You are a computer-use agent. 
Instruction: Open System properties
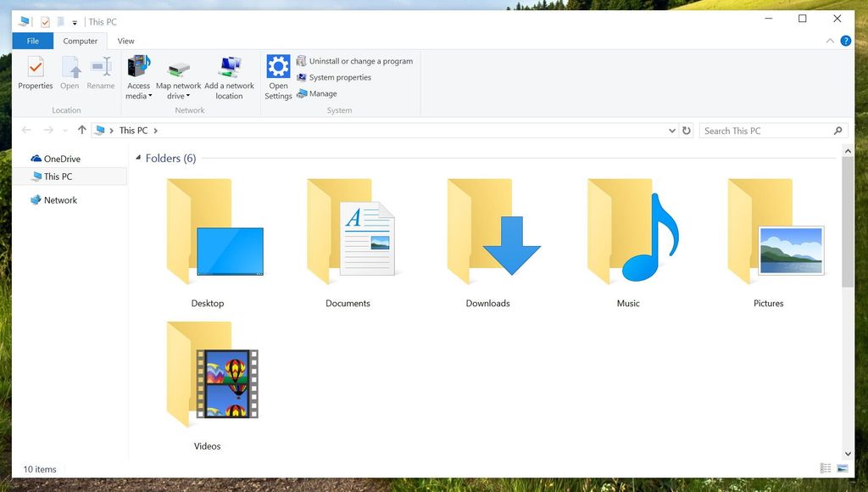point(338,77)
